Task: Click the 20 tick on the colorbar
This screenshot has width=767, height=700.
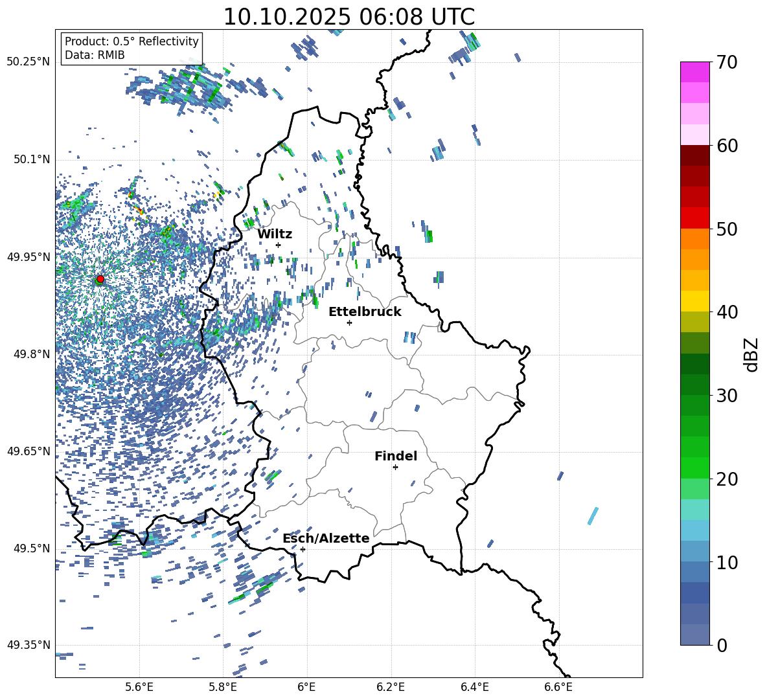Action: click(726, 479)
